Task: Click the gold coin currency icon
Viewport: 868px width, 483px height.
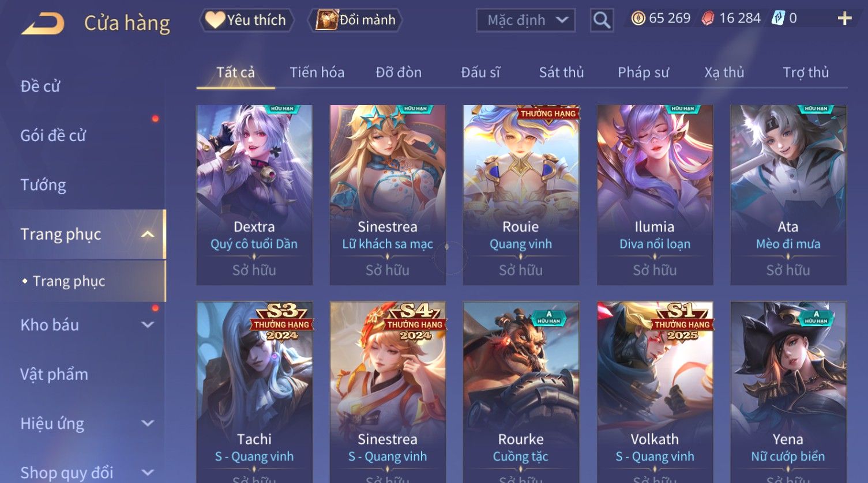Action: [x=638, y=18]
